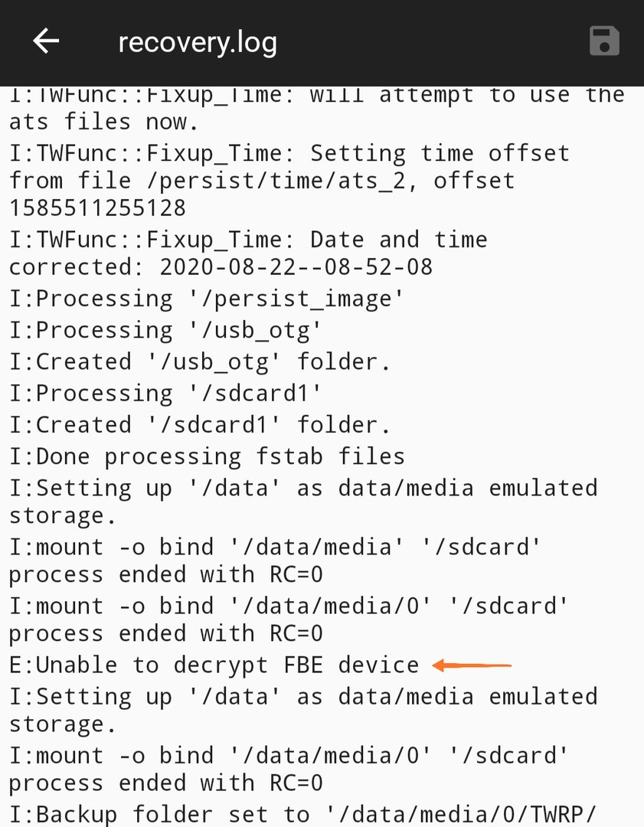
Task: Click first "Setting up '/data'" log line
Action: [x=303, y=502]
